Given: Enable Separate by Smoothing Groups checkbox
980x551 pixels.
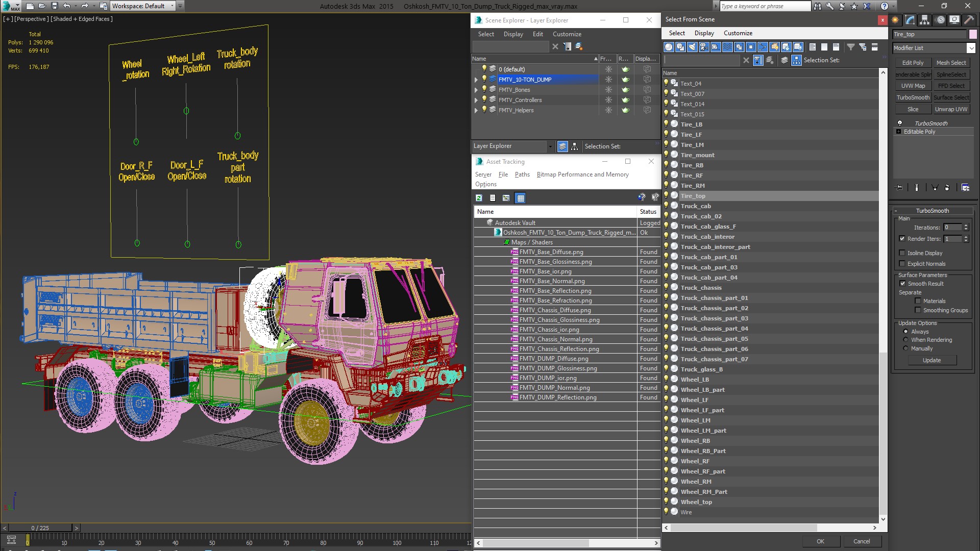Looking at the screenshot, I should click(918, 310).
